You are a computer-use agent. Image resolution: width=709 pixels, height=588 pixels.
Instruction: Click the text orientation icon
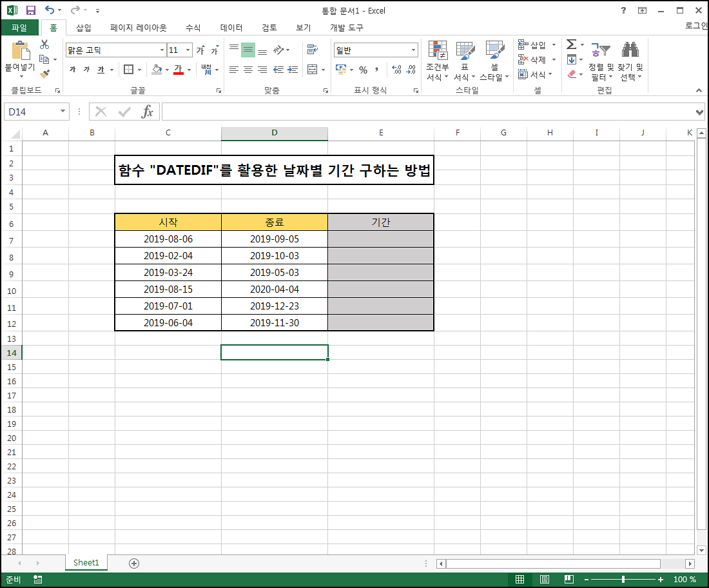click(x=278, y=50)
